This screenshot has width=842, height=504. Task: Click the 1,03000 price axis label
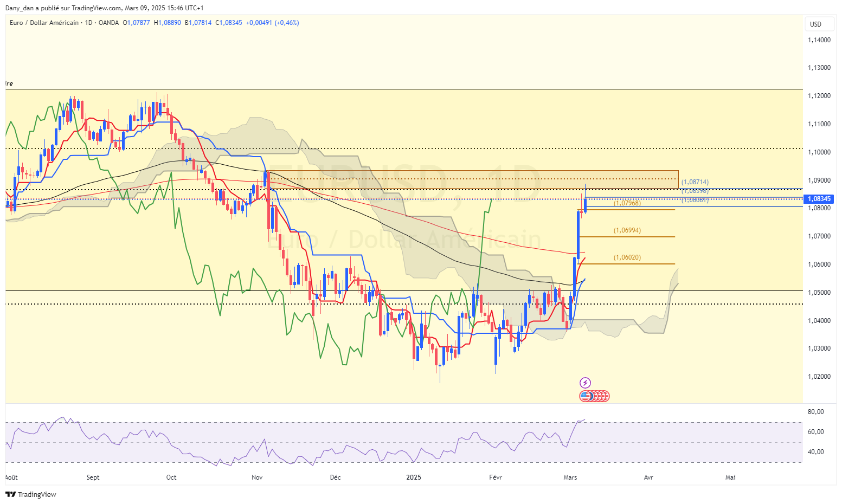click(819, 348)
